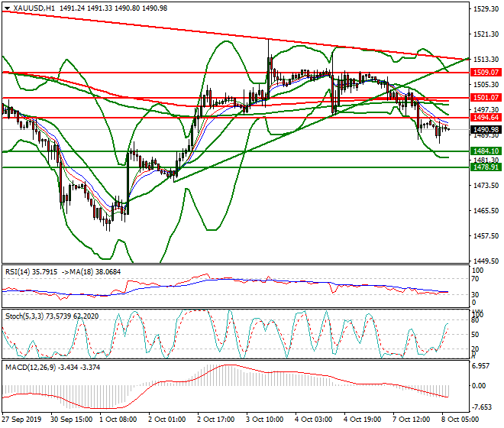Click the 2 Oct 01:00 time label
The height and width of the screenshot is (428, 504).
click(x=166, y=420)
